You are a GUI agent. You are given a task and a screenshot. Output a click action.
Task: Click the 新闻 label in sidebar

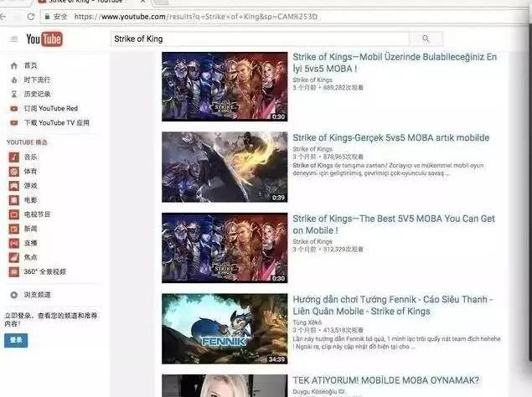pyautogui.click(x=30, y=229)
